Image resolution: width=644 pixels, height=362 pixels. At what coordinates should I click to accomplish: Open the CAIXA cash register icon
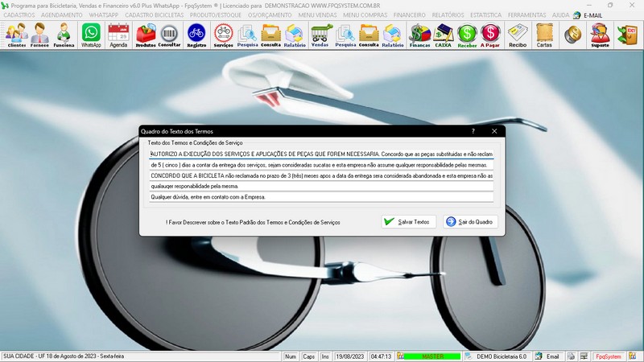pyautogui.click(x=443, y=35)
